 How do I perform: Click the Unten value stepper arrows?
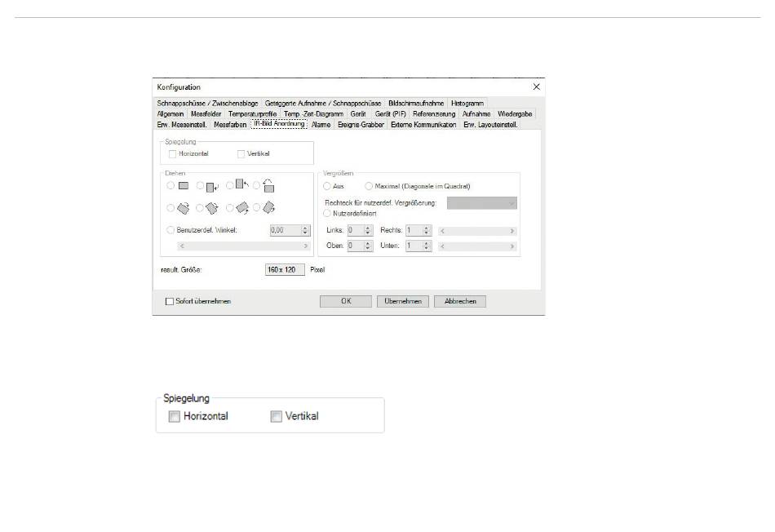coord(427,246)
